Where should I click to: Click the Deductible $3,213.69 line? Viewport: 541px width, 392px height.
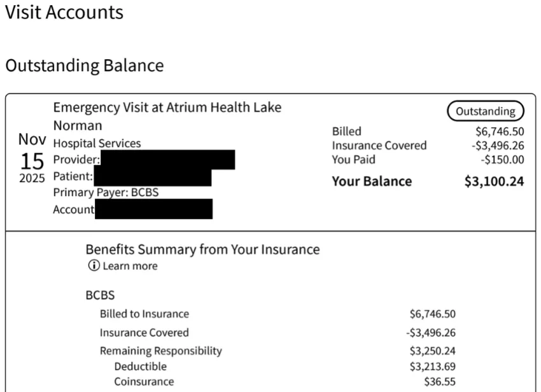tap(285, 366)
